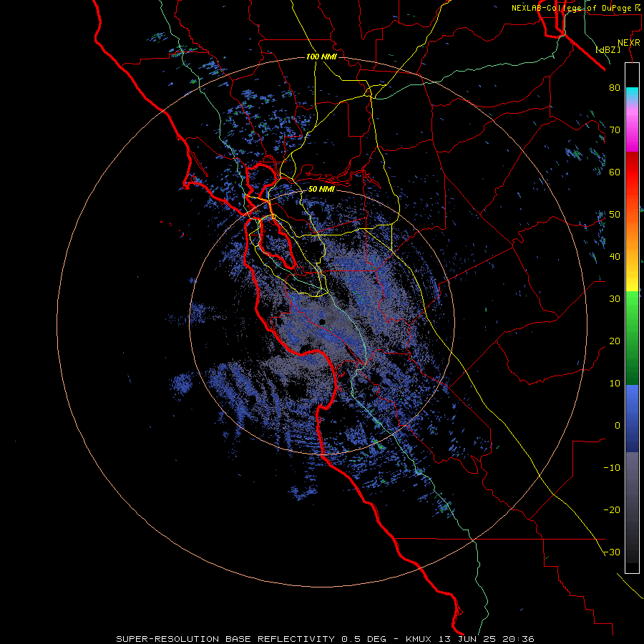Click the Super-Resolution Base Reflectivity caption

[326, 639]
